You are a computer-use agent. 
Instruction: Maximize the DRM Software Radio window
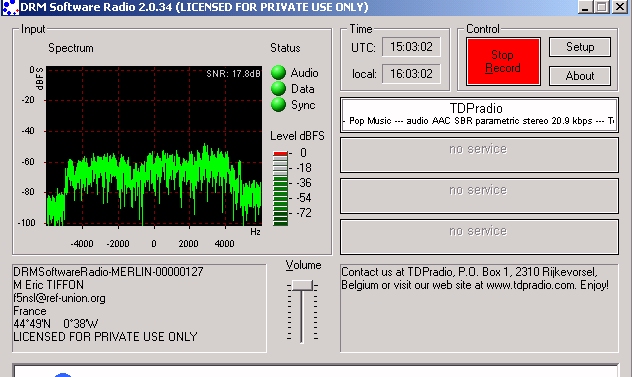(x=602, y=7)
